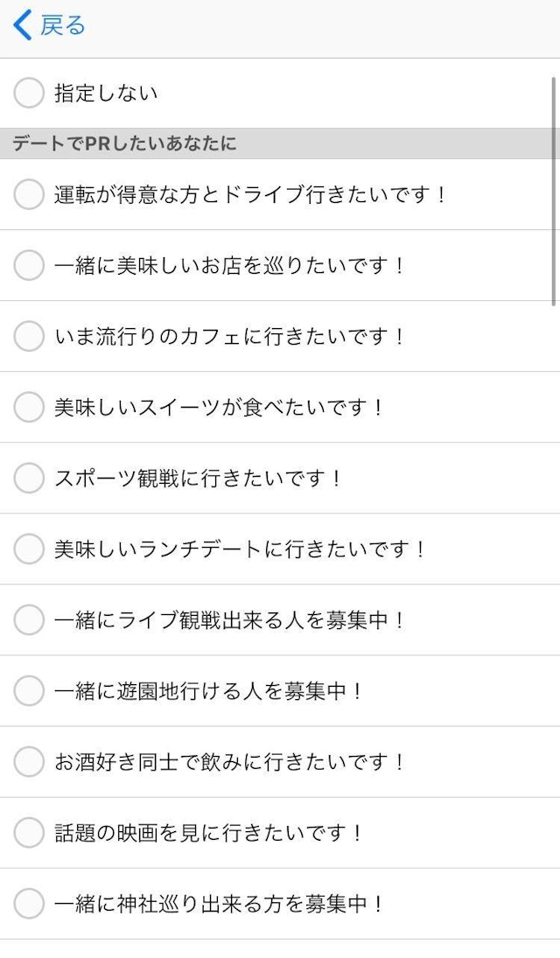The height and width of the screenshot is (958, 560).
Task: Select いま流行りのカフェ radio option
Action: [x=29, y=336]
